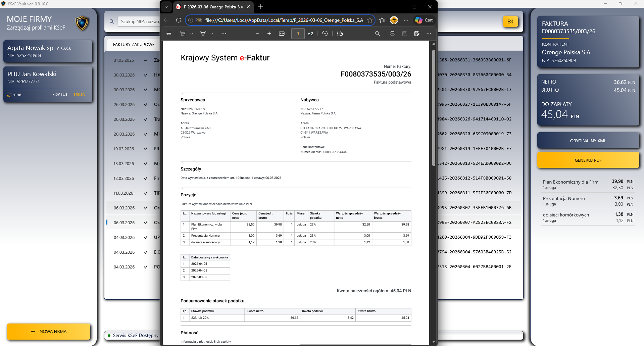Select invoice row dated 20.03.2026
644x346 pixels.
click(314, 134)
